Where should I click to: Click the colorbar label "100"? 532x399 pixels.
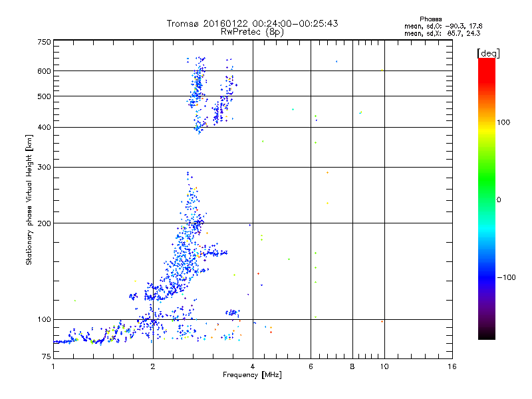[x=503, y=122]
